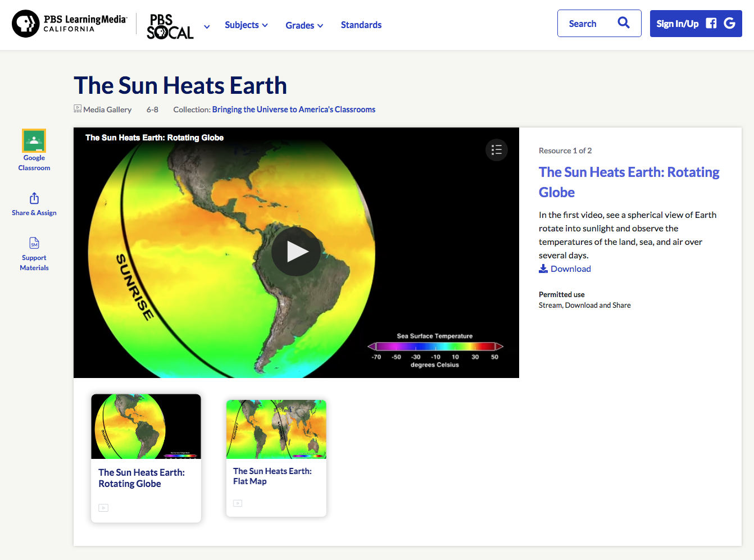Open the playlist icon on the video player
754x560 pixels.
click(496, 150)
